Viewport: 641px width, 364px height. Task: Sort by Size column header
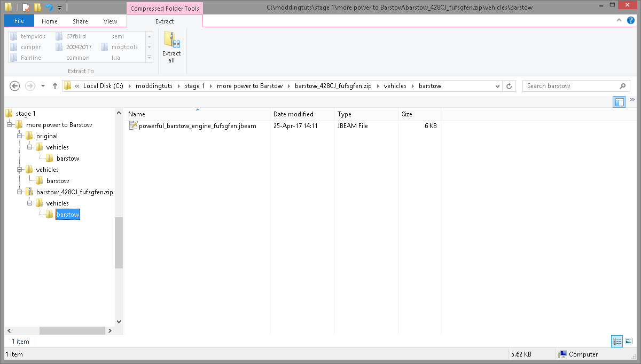[x=419, y=114]
